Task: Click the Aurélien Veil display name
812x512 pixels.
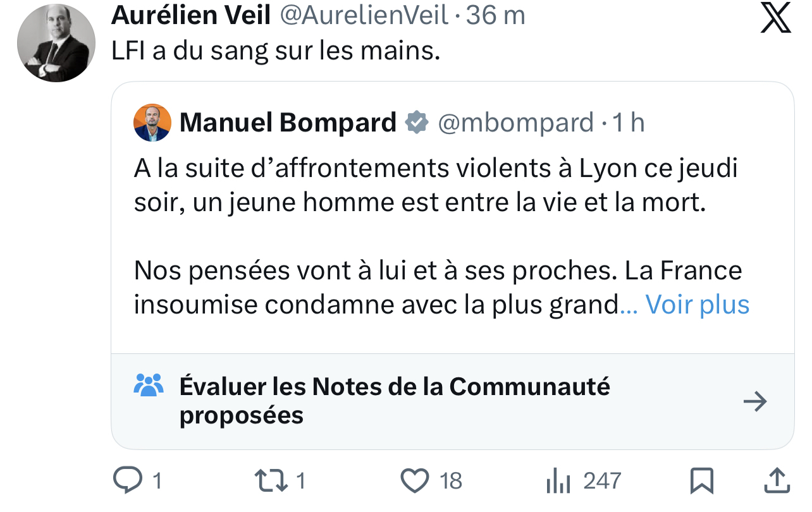Action: coord(191,16)
